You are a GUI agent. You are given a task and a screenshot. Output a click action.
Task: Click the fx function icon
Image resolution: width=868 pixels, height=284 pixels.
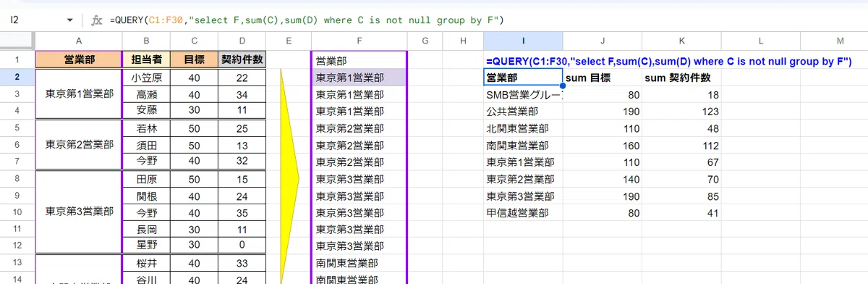97,20
